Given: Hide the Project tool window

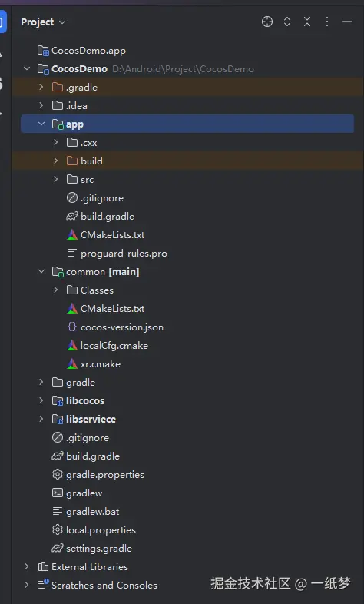Looking at the screenshot, I should 347,22.
